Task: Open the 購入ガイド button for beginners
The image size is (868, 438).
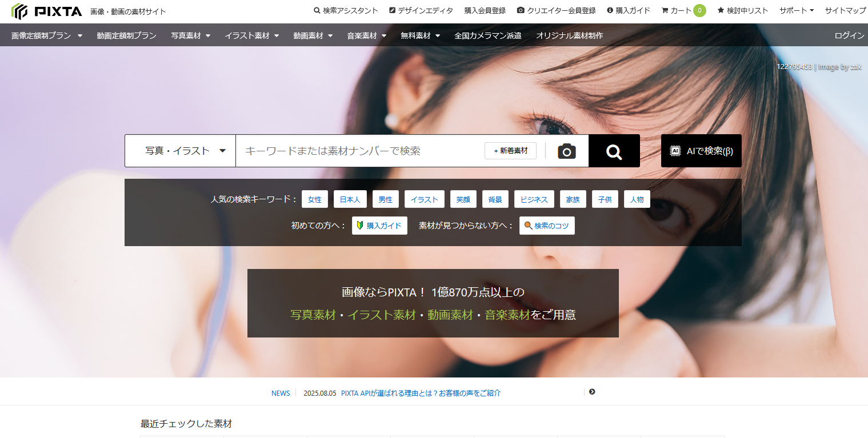Action: [x=379, y=225]
